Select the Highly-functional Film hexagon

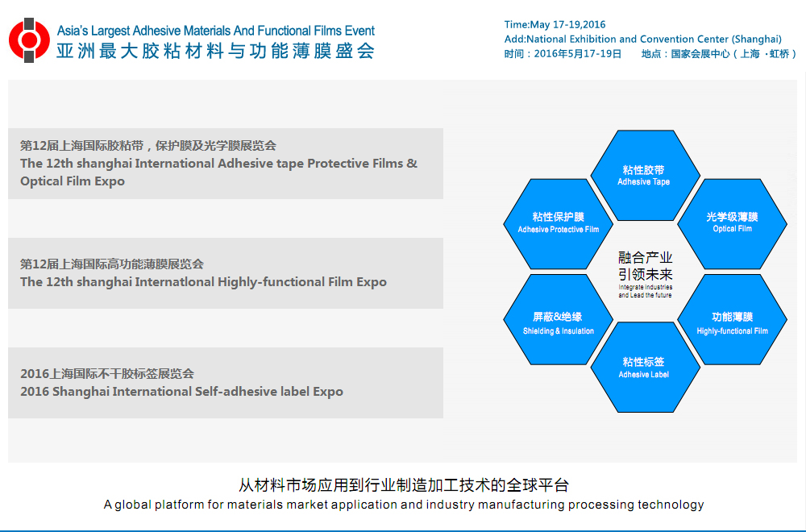point(732,323)
